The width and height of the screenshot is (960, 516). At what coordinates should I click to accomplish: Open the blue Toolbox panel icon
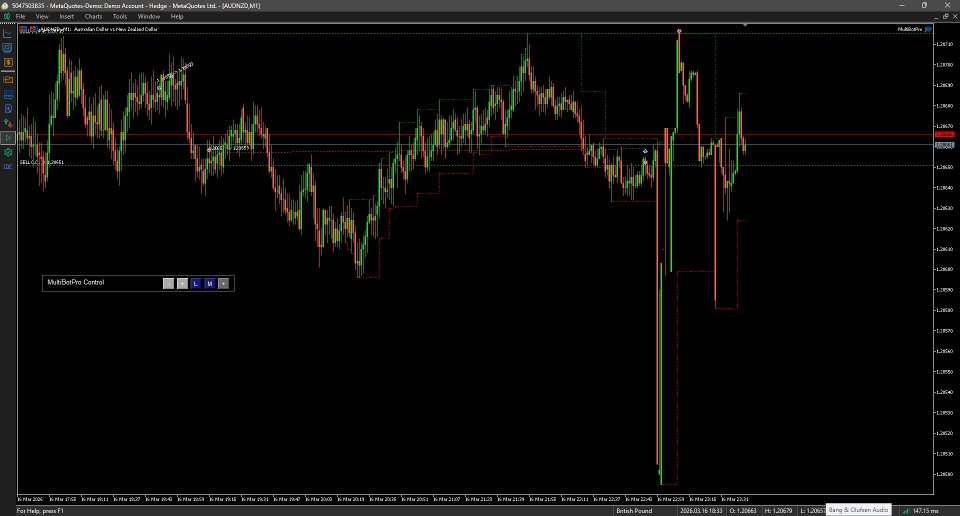pyautogui.click(x=8, y=94)
